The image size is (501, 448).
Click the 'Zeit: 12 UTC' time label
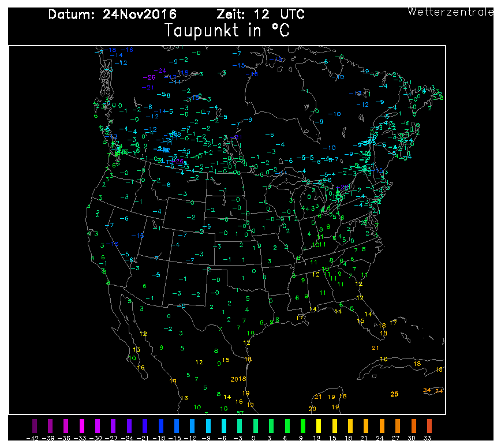(x=260, y=14)
